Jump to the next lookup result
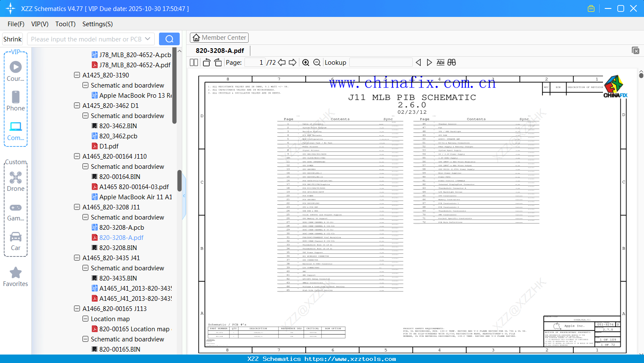644x363 pixels. (x=429, y=62)
